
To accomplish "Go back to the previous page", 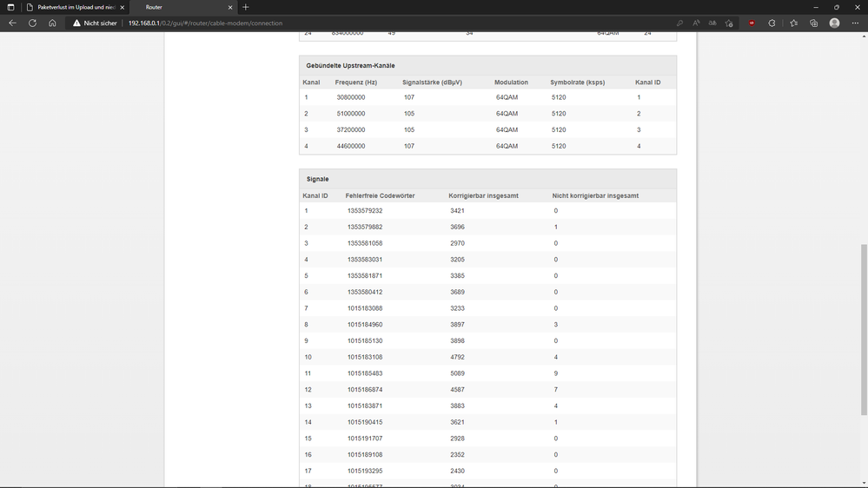I will tap(12, 23).
